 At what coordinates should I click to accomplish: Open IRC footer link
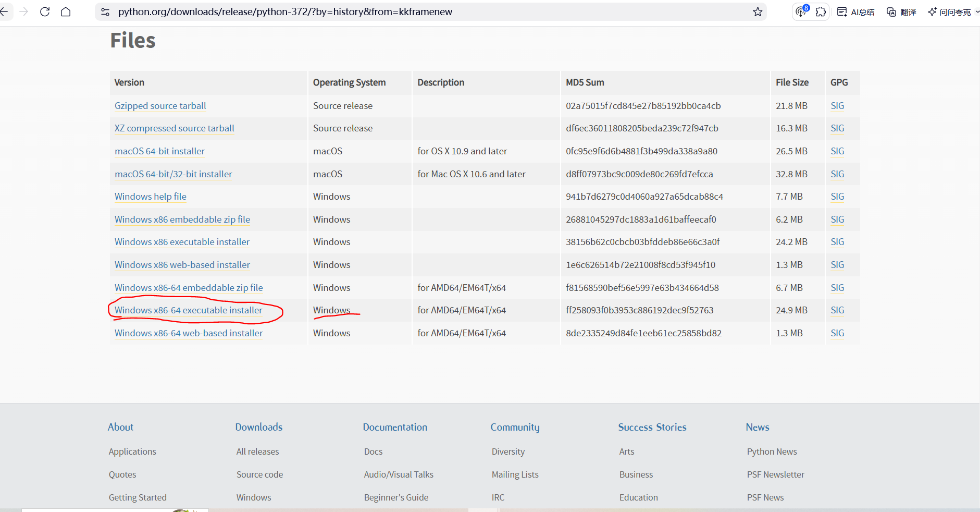coord(498,497)
